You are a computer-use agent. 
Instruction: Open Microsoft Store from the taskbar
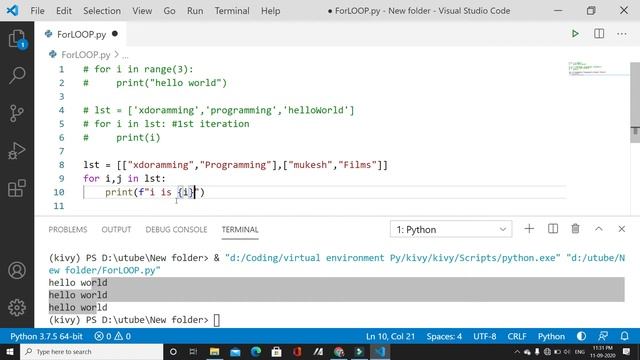click(x=276, y=352)
